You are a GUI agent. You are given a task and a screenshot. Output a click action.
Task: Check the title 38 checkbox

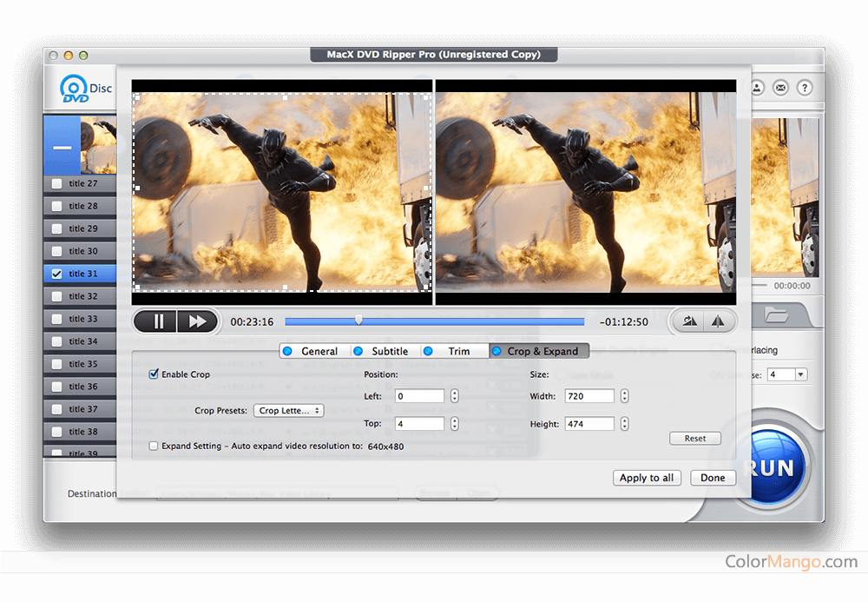(x=56, y=432)
